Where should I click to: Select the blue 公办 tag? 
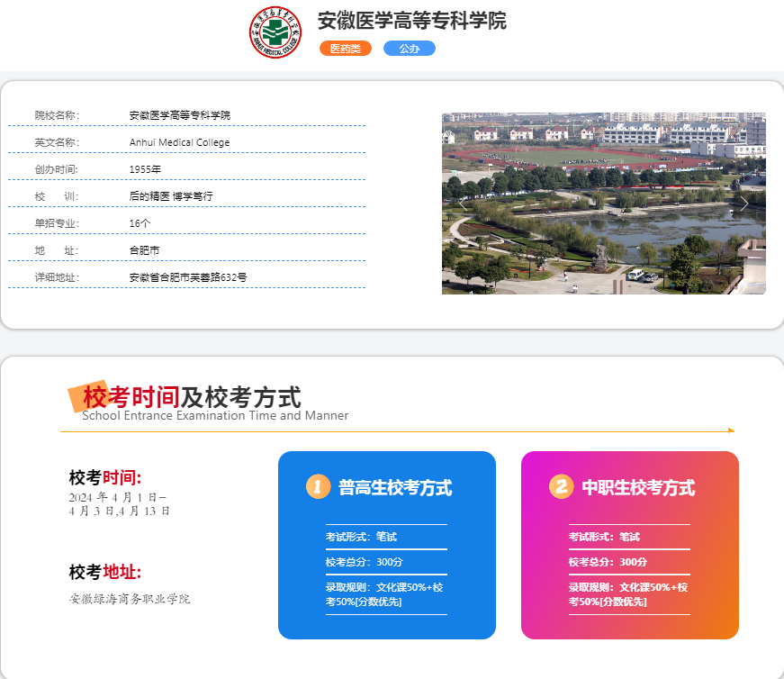click(409, 49)
